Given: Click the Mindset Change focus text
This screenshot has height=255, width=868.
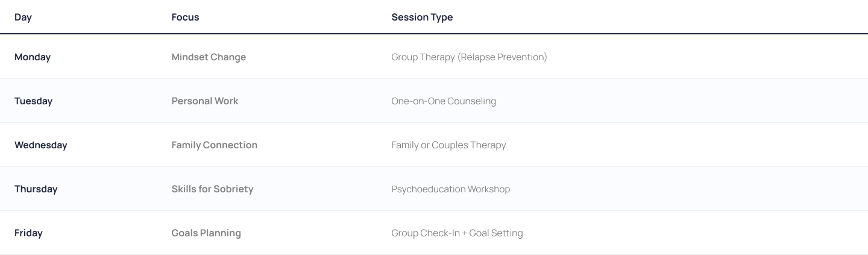Looking at the screenshot, I should click(x=209, y=57).
